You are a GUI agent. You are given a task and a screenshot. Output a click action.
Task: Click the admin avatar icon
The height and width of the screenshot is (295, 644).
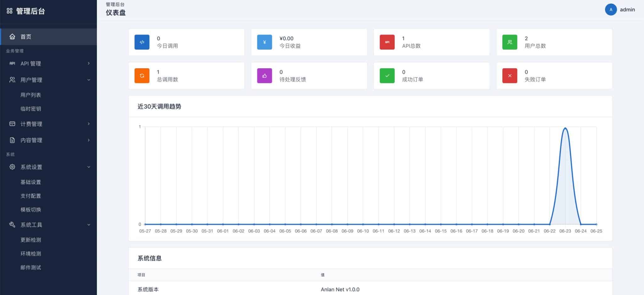point(611,9)
